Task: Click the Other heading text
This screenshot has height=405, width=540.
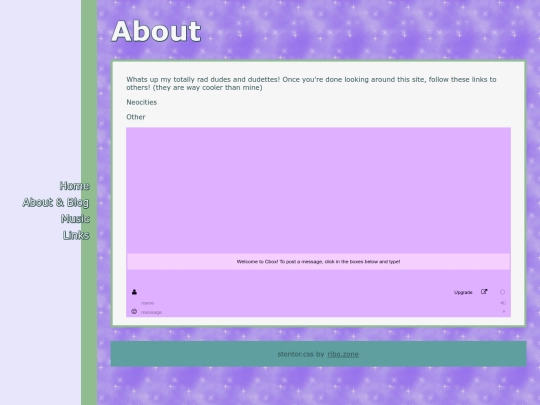Action: coord(136,117)
